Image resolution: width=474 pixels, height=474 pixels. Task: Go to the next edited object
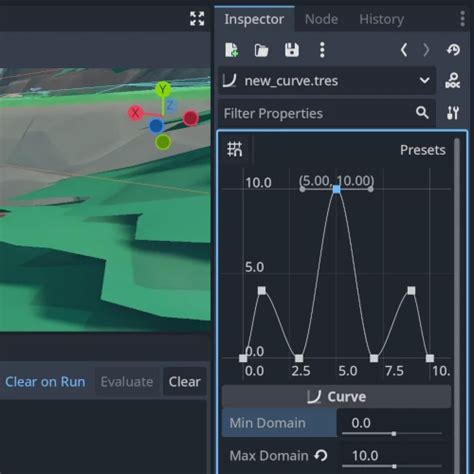[x=426, y=50]
